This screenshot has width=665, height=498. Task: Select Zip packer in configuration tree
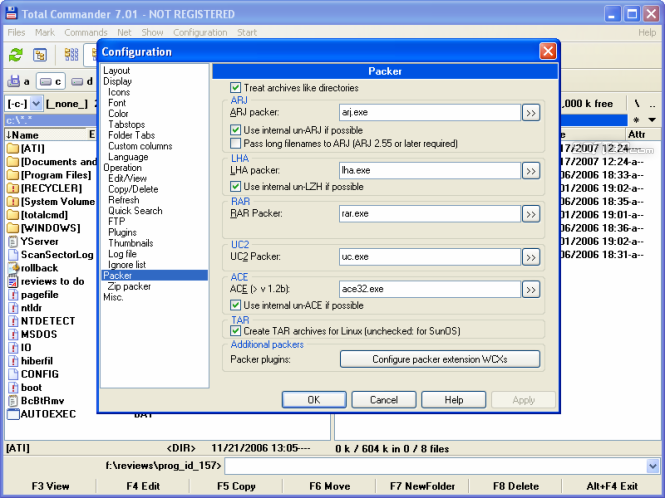point(129,287)
